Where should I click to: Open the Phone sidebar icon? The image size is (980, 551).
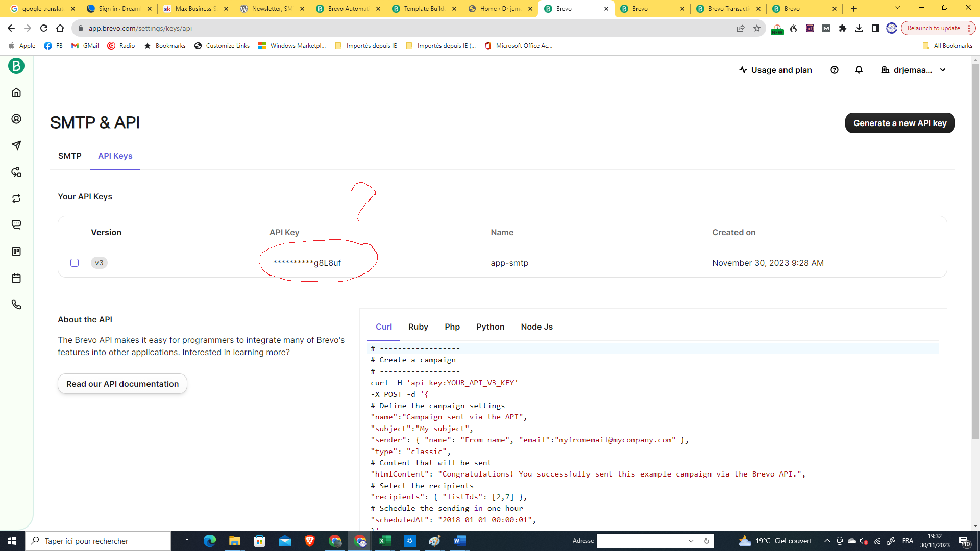click(16, 305)
